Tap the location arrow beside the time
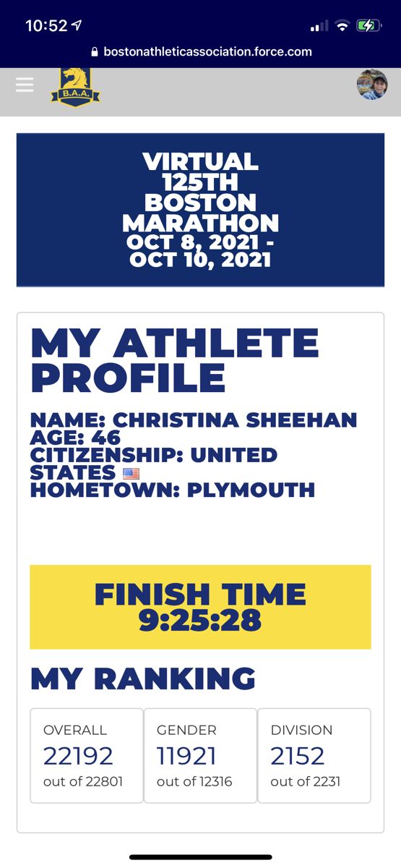401x868 pixels. [x=77, y=25]
